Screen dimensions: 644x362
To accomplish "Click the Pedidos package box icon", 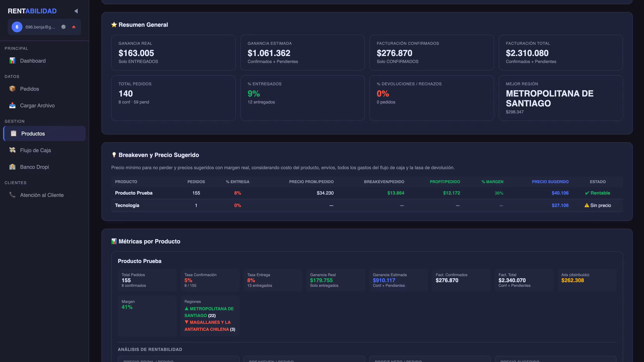I will pyautogui.click(x=12, y=89).
